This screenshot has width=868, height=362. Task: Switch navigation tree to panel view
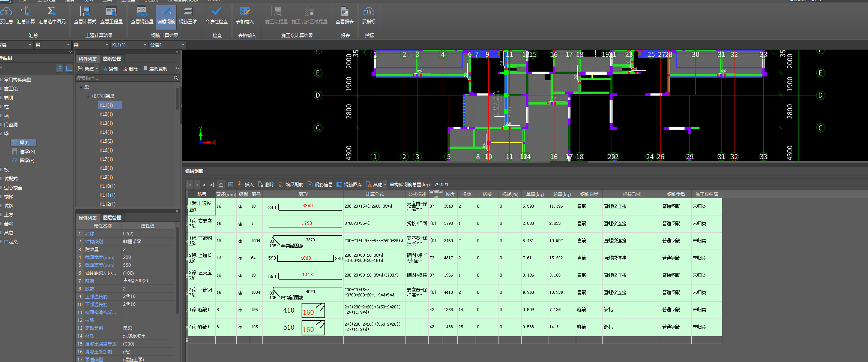coord(69,68)
